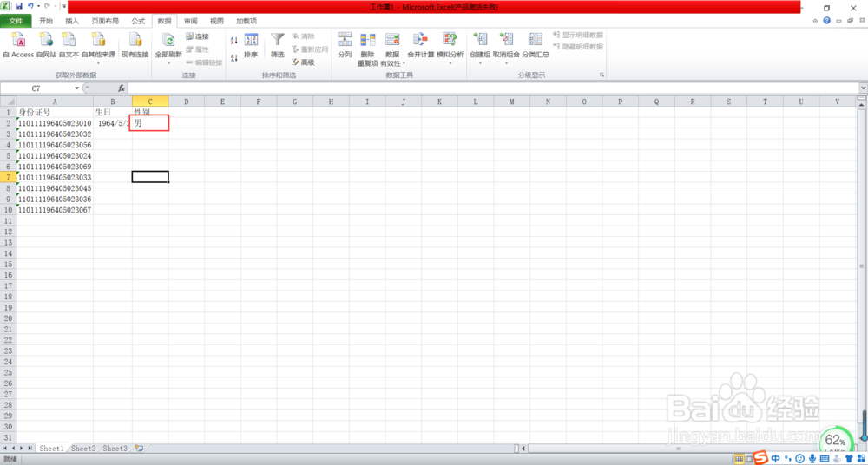Click the 高级 (Advanced filter) button

coord(303,62)
